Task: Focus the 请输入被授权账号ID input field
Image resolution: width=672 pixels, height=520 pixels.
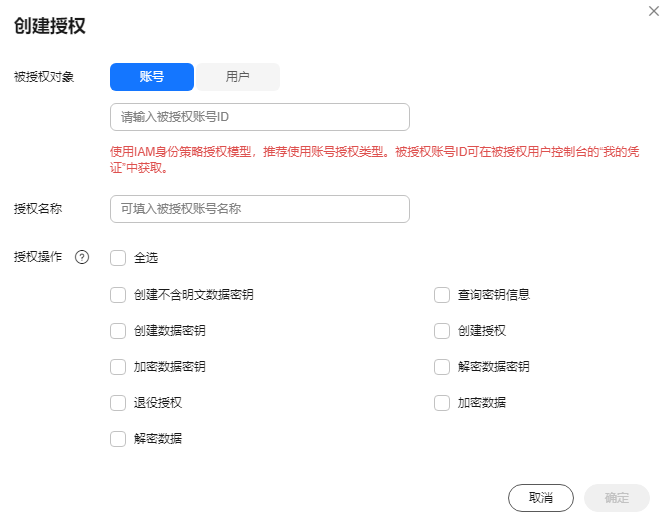Action: coord(260,117)
